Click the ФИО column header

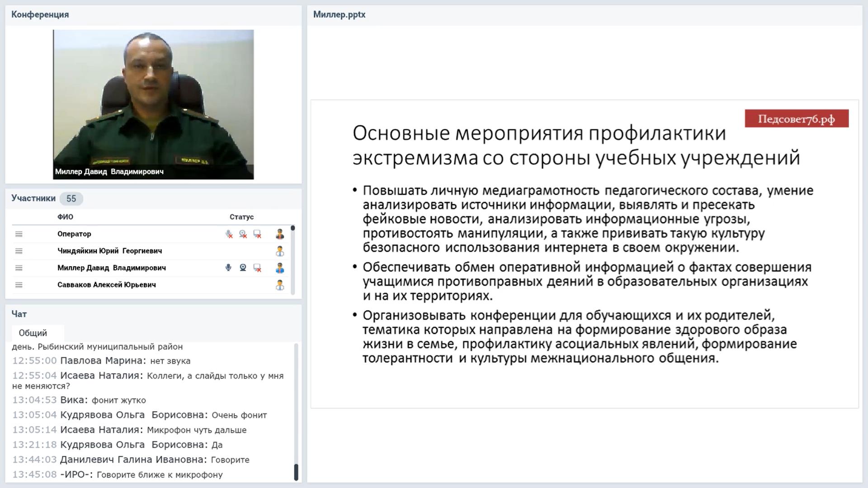pyautogui.click(x=65, y=217)
